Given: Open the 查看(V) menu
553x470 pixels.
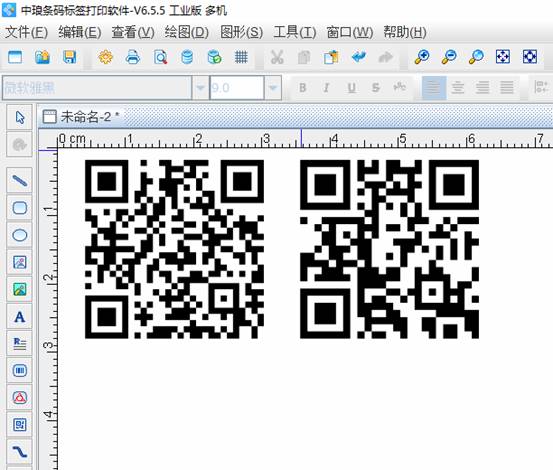Looking at the screenshot, I should coord(133,32).
